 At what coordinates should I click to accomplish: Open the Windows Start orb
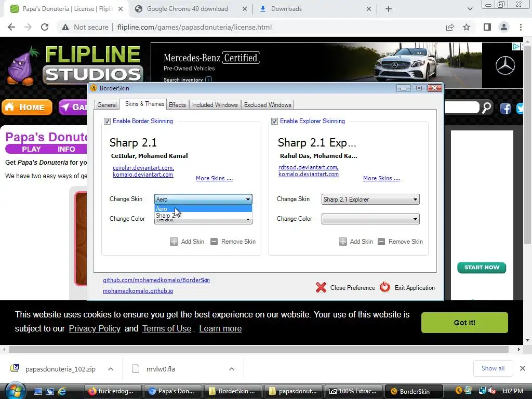click(15, 391)
